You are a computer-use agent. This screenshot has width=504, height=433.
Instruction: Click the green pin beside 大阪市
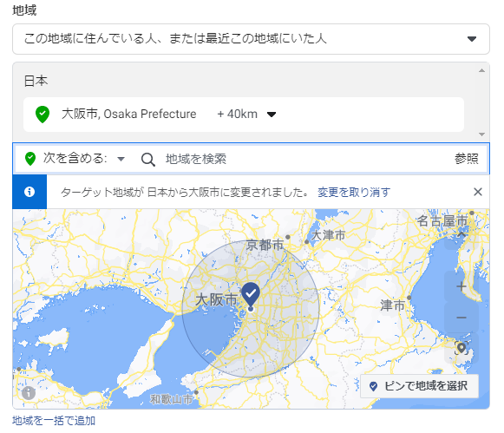(x=43, y=115)
